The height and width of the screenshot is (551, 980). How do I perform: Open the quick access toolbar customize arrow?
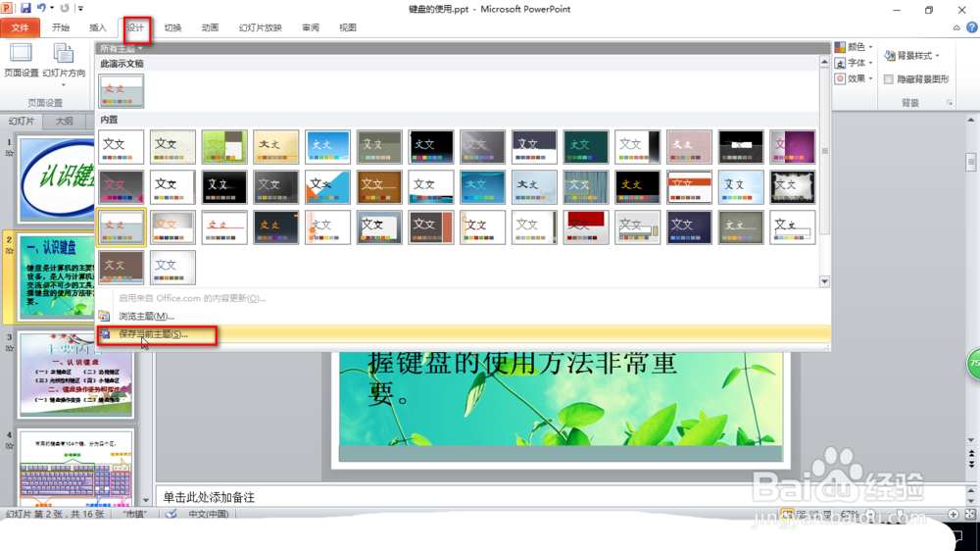(x=80, y=8)
